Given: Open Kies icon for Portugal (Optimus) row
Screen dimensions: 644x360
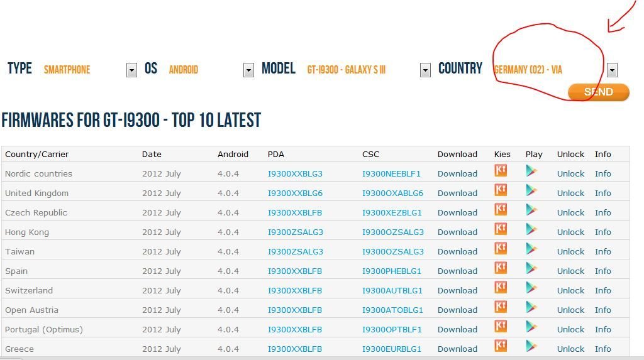Looking at the screenshot, I should pyautogui.click(x=500, y=326).
